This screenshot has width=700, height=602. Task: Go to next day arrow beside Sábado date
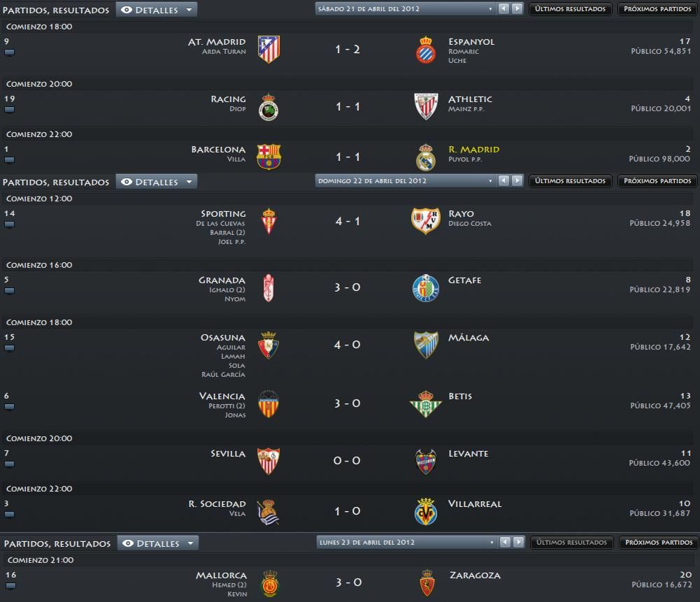click(x=517, y=8)
